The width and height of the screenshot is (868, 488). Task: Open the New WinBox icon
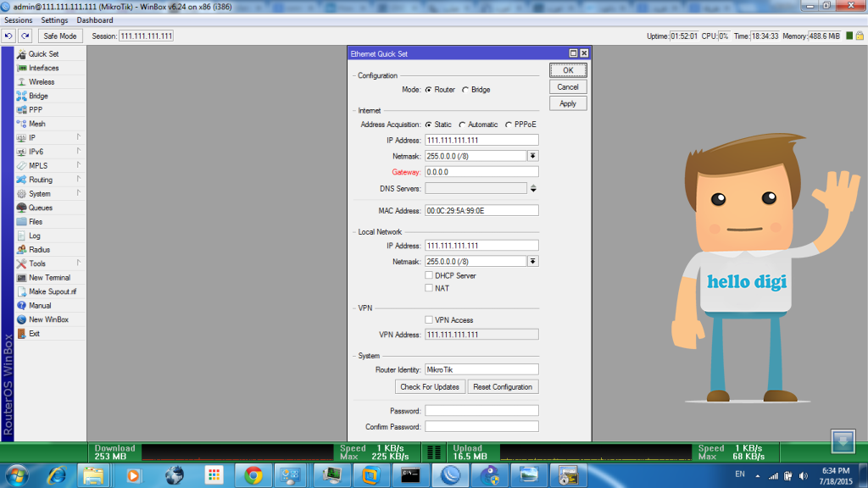tap(21, 319)
